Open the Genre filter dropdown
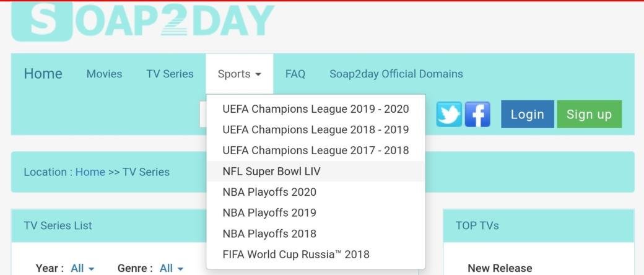Screen dimensions: 644x275 [172, 268]
